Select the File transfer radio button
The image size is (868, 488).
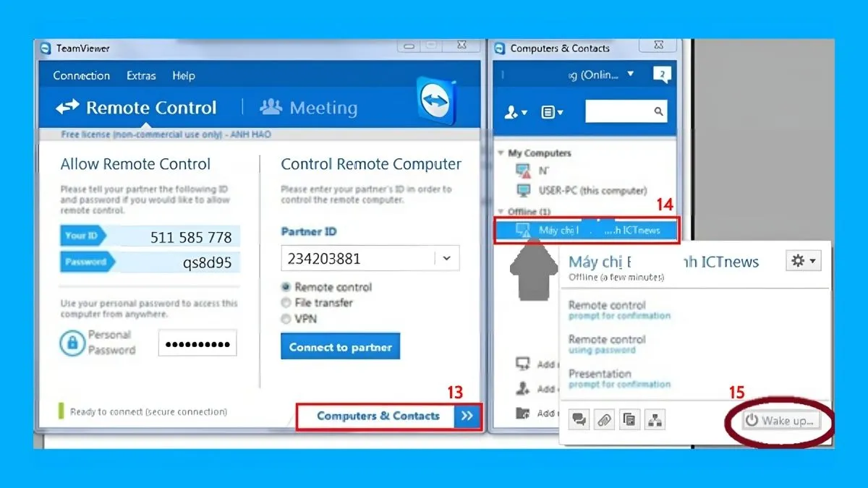click(x=286, y=302)
